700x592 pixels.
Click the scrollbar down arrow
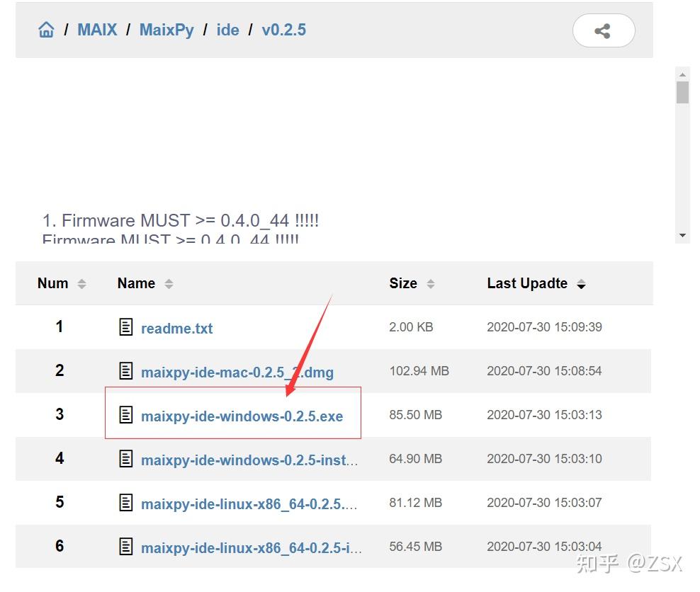[x=683, y=234]
